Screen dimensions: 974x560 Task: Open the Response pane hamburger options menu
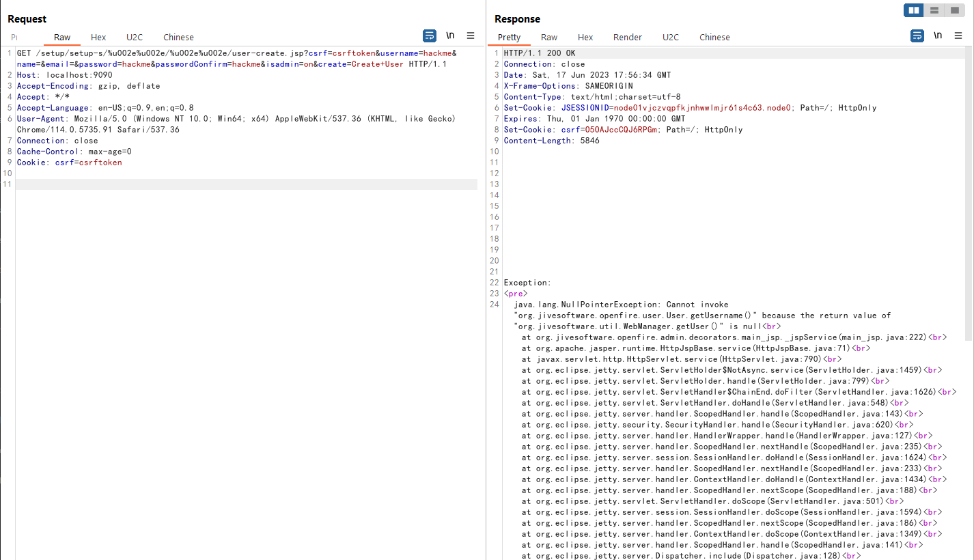[958, 36]
